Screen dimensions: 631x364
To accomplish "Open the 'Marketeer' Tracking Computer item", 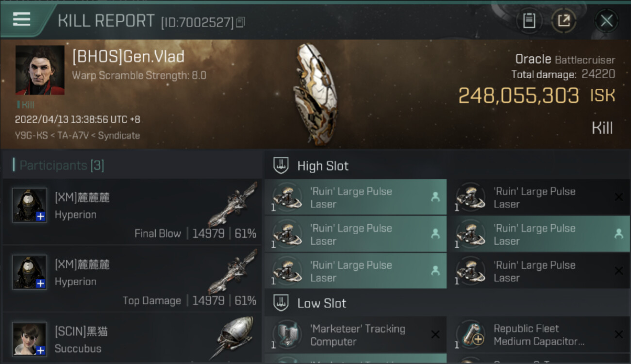I will coord(355,335).
